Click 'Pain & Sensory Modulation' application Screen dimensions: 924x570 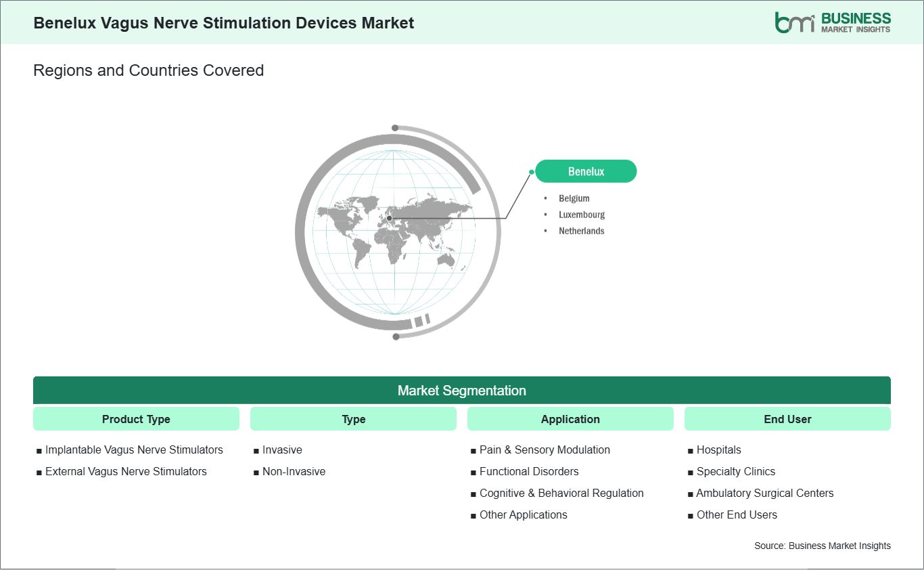coord(545,450)
